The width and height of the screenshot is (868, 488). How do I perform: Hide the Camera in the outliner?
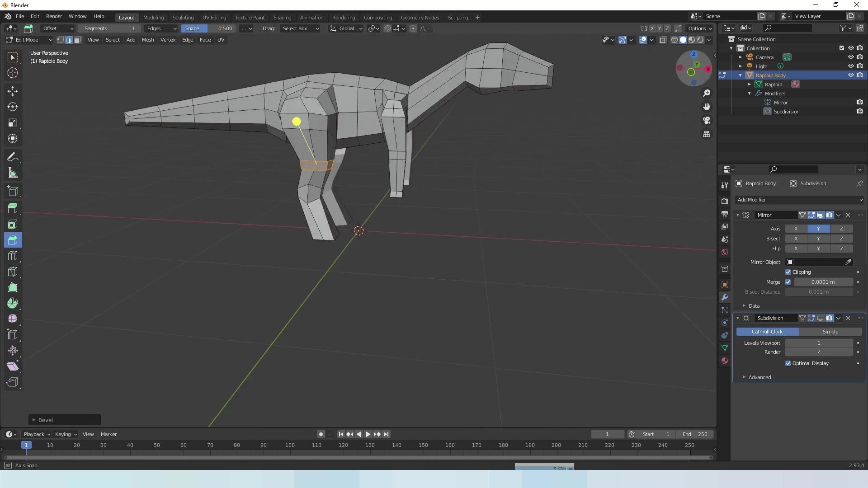tap(850, 57)
